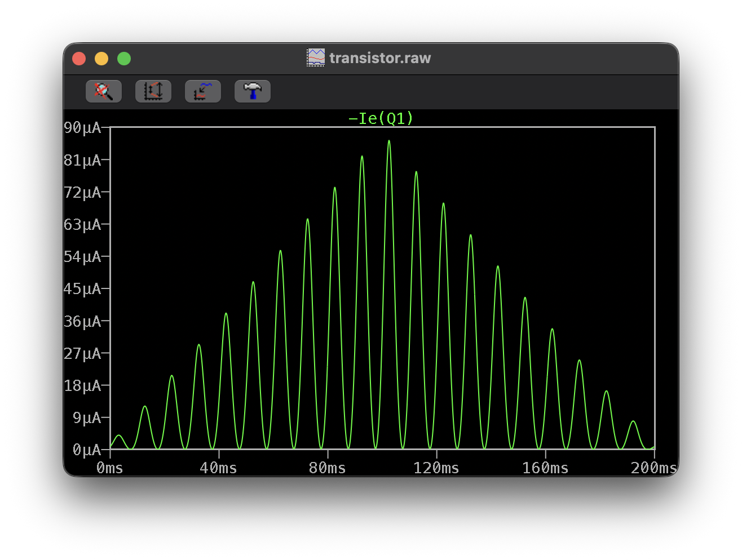Screen dimensions: 742x560
Task: Click the 200ms horizontal axis label
Action: point(653,468)
